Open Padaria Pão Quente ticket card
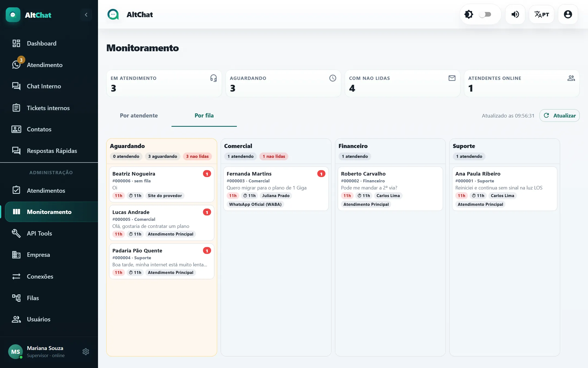The height and width of the screenshot is (368, 588). 162,261
